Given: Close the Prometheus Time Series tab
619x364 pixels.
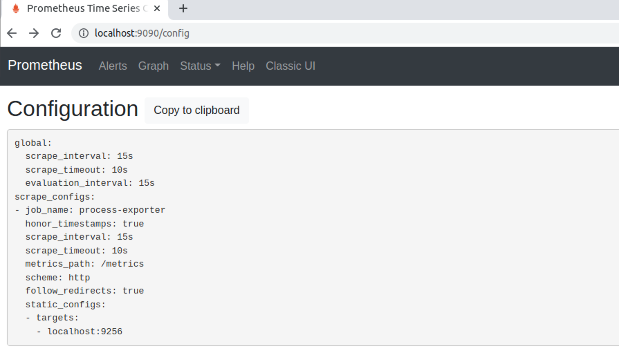Looking at the screenshot, I should pyautogui.click(x=157, y=8).
